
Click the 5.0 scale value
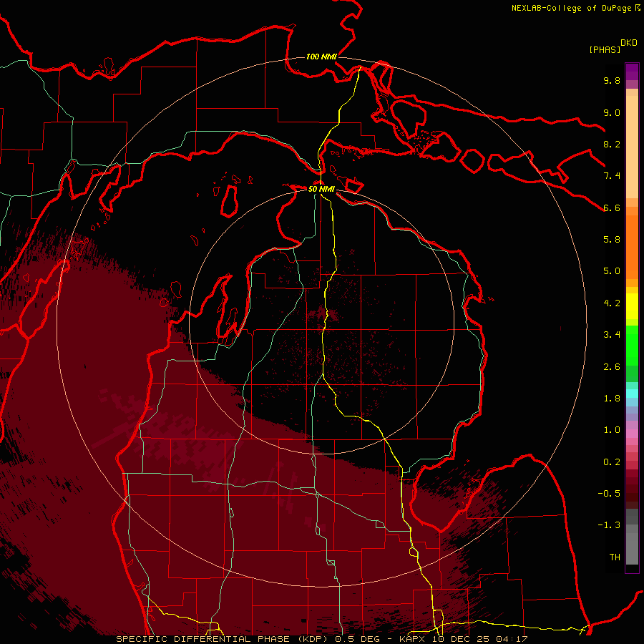point(612,271)
